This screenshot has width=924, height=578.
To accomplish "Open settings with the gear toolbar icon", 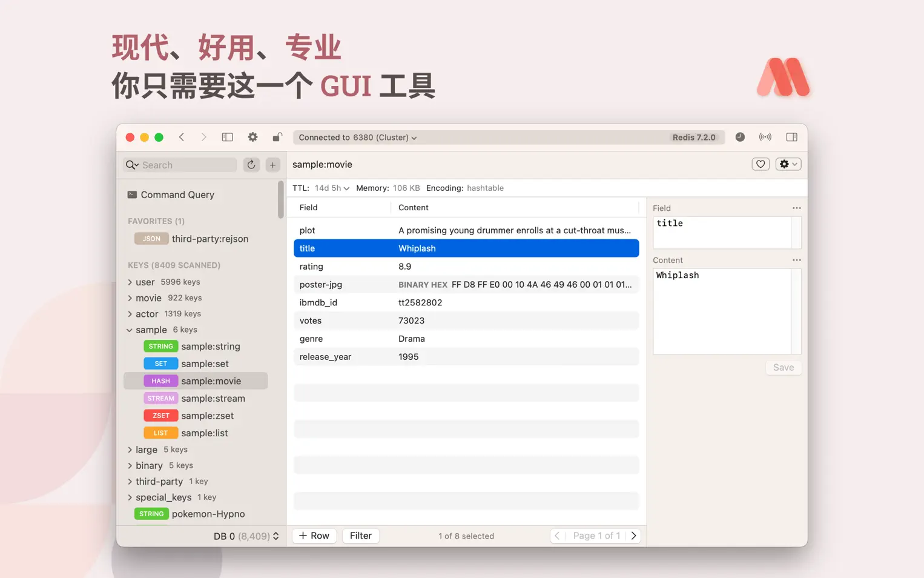I will [252, 137].
